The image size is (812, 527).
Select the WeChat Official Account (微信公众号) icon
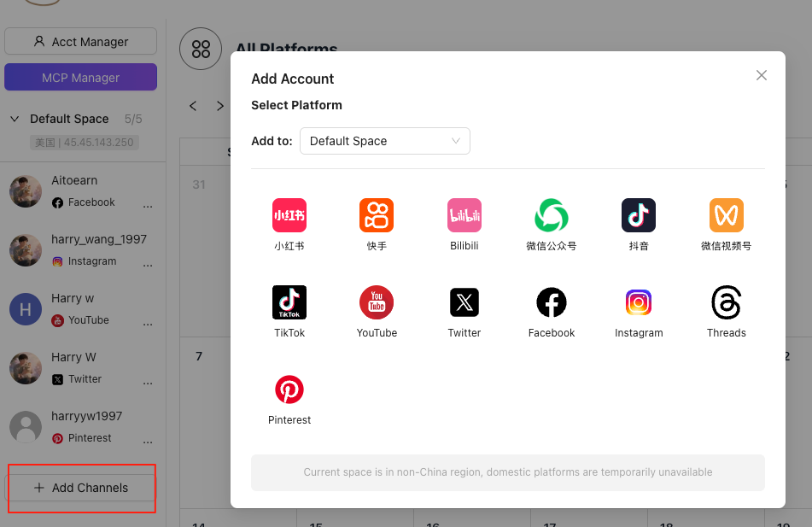(x=552, y=215)
